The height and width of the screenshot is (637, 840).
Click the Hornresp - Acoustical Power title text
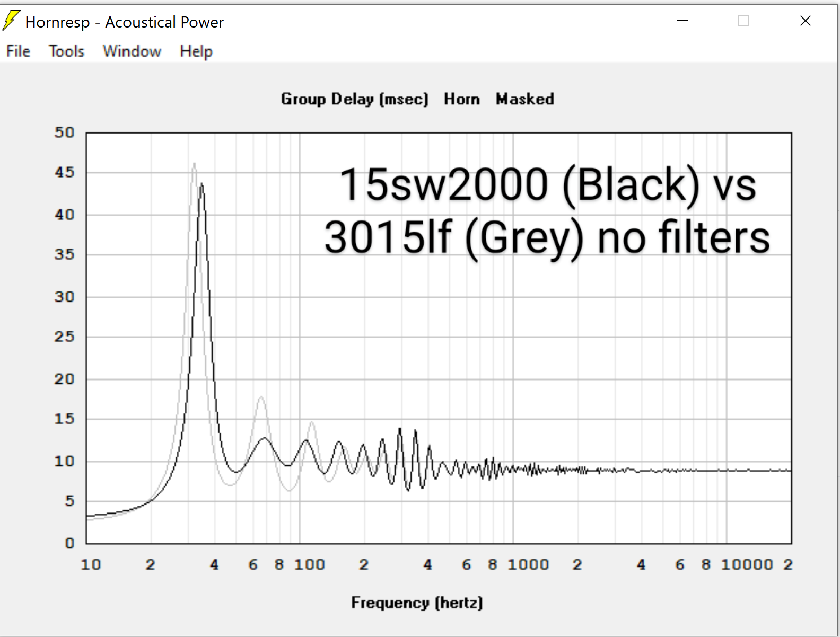coord(124,22)
